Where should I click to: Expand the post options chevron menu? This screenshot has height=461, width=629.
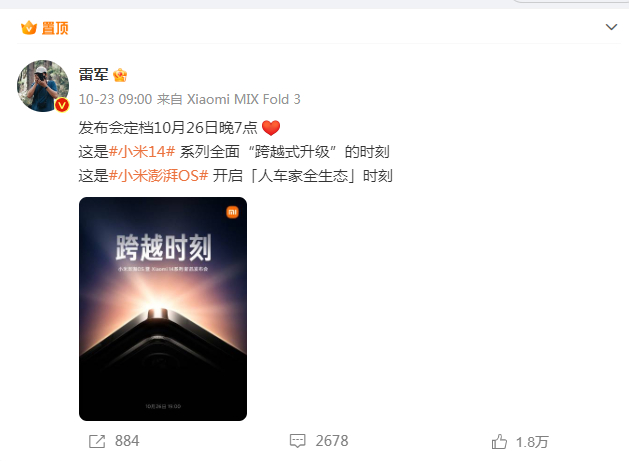click(611, 27)
